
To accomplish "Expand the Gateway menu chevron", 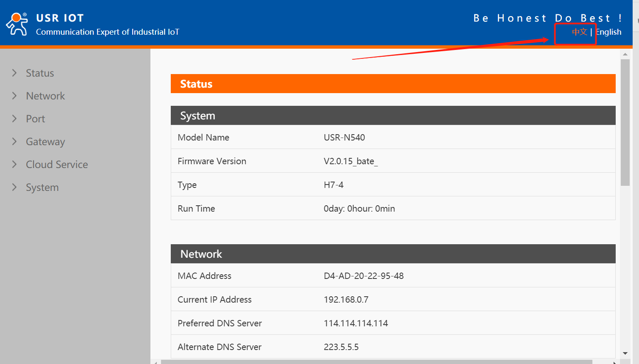I will tap(14, 141).
